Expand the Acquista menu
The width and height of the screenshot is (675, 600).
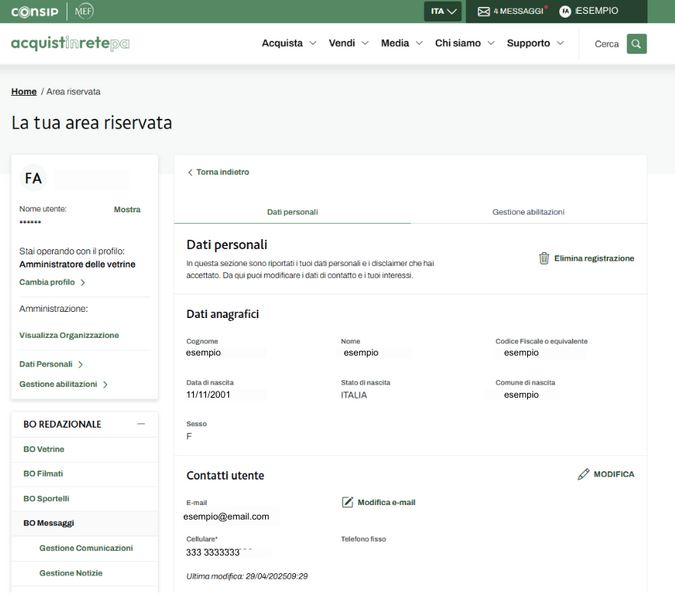(289, 44)
